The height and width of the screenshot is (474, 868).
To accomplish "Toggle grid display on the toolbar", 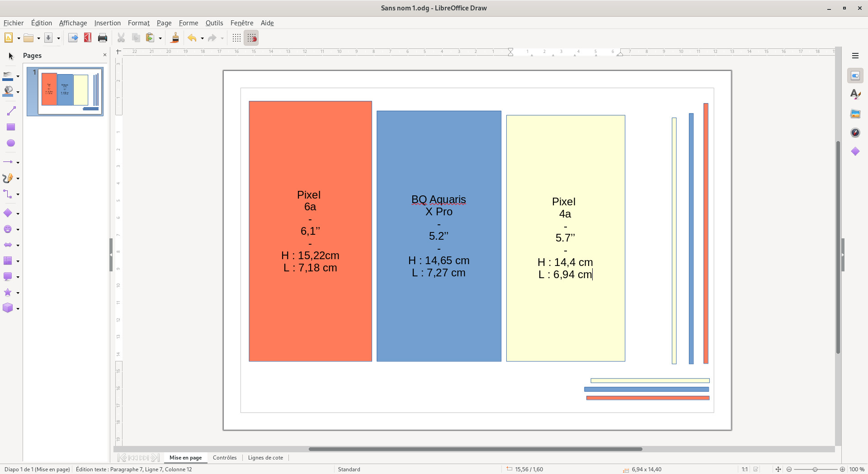I will (x=236, y=38).
